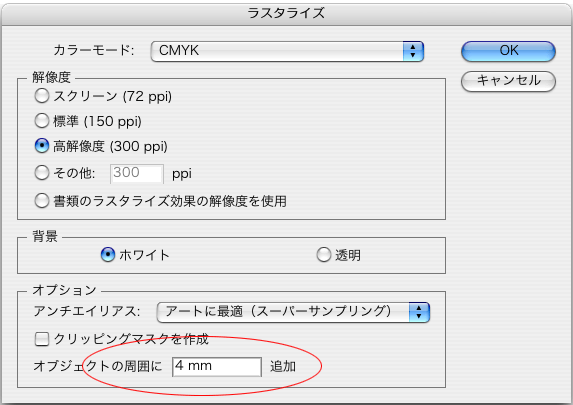
Task: Click the その他 ppi input field
Action: pyautogui.click(x=137, y=173)
